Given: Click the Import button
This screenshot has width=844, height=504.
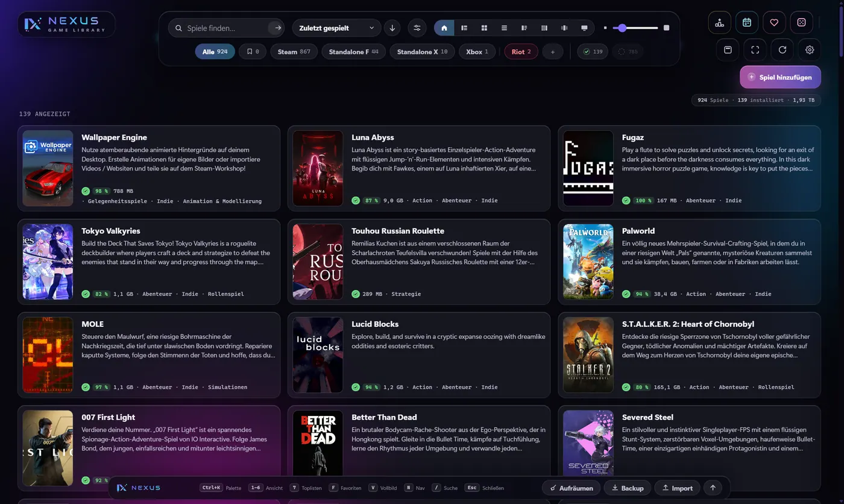Looking at the screenshot, I should pos(677,488).
